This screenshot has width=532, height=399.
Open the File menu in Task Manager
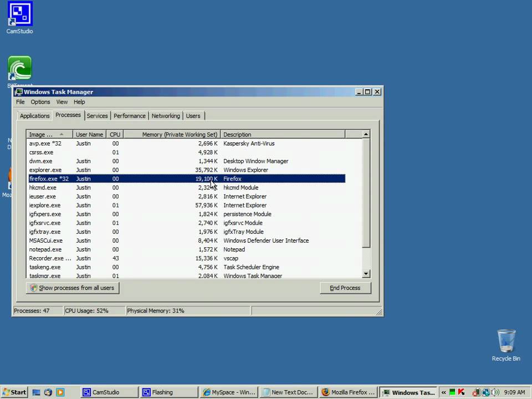21,102
